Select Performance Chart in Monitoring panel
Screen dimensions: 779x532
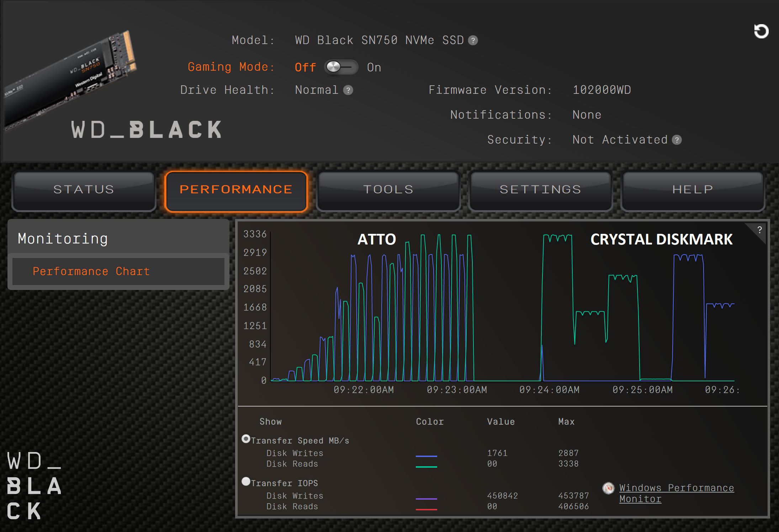[x=91, y=272]
